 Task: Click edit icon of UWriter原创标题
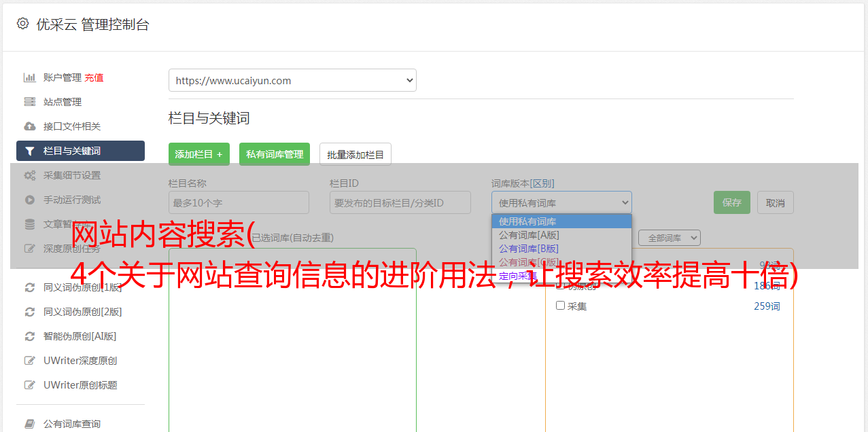[29, 385]
